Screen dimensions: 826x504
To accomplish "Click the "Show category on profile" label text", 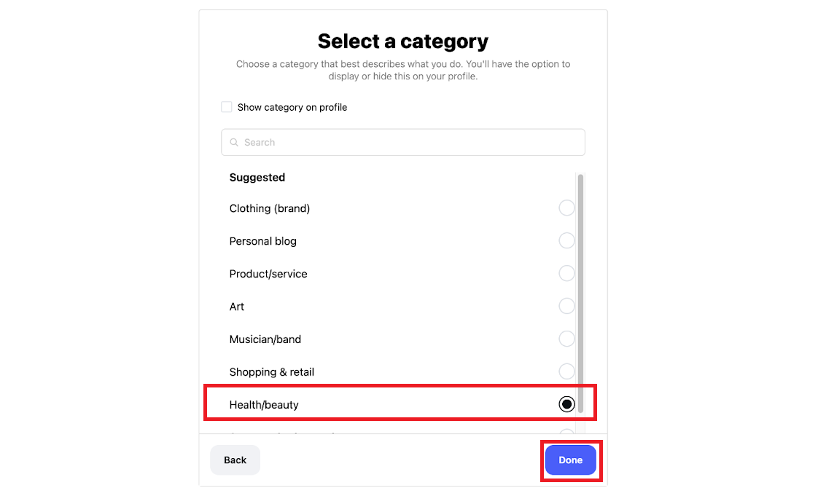I will click(x=292, y=107).
